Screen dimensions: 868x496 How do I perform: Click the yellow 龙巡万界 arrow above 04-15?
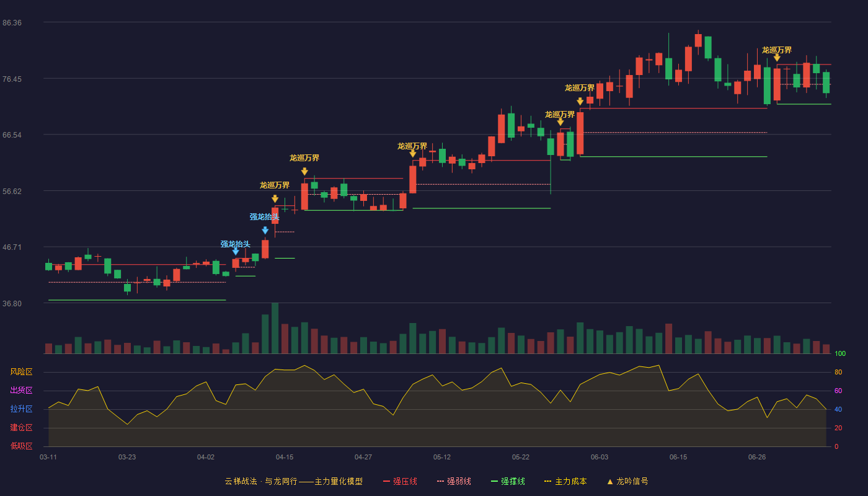pyautogui.click(x=275, y=198)
